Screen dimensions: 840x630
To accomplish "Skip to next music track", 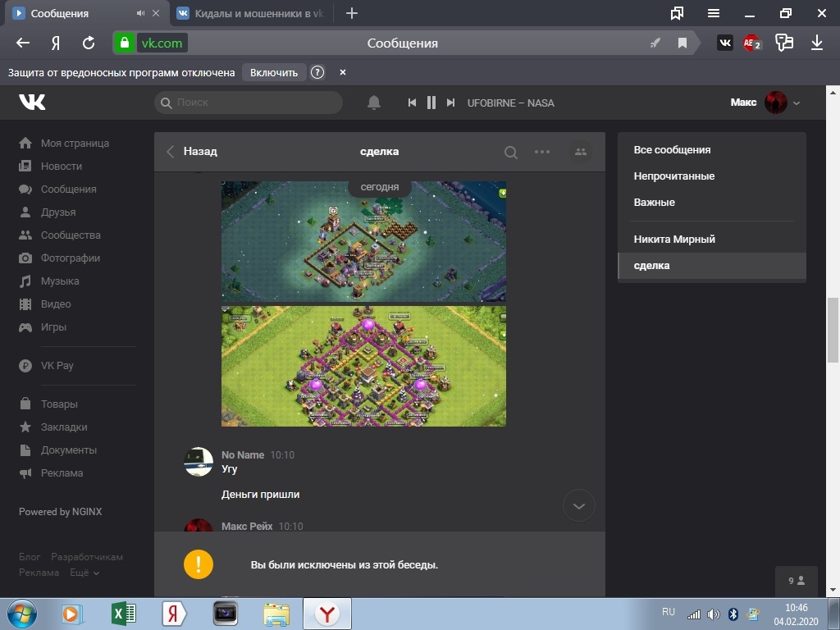I will [450, 103].
